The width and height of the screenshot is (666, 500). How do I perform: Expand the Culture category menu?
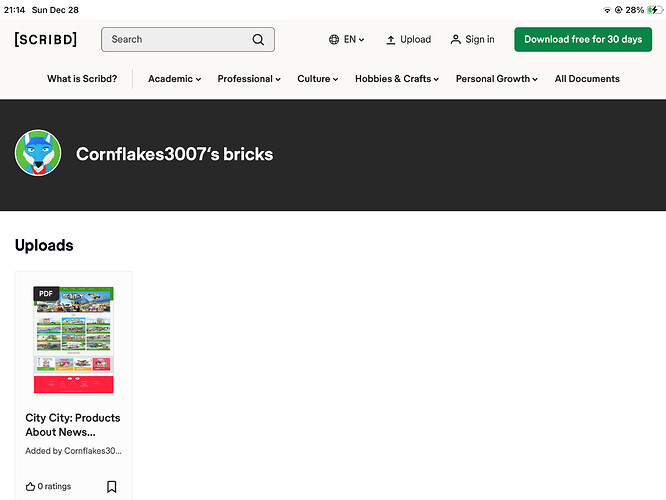point(317,79)
